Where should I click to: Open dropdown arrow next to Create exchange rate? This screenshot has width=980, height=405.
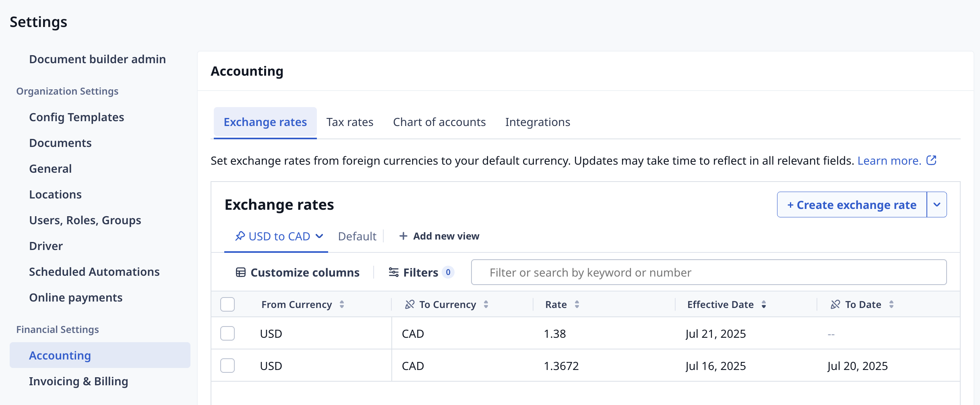[x=937, y=205]
